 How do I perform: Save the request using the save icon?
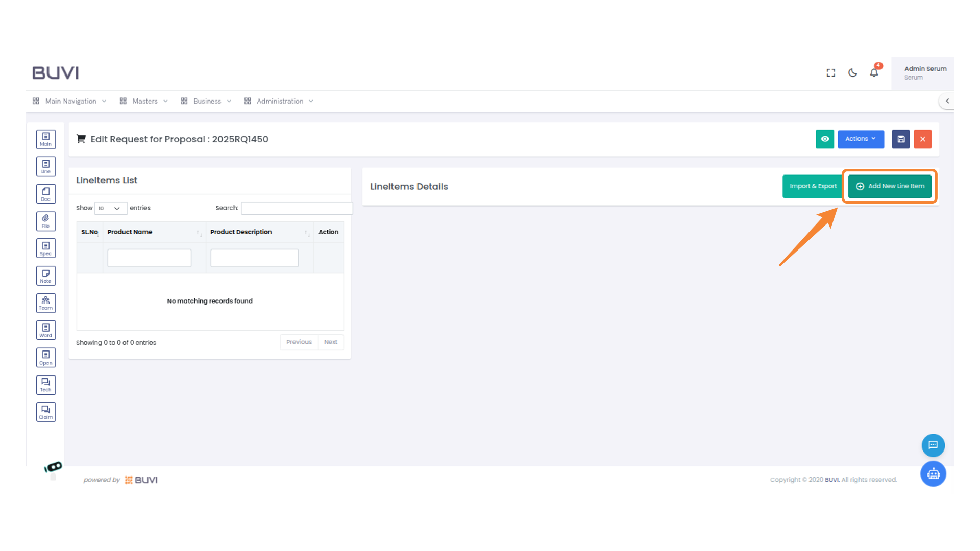900,139
